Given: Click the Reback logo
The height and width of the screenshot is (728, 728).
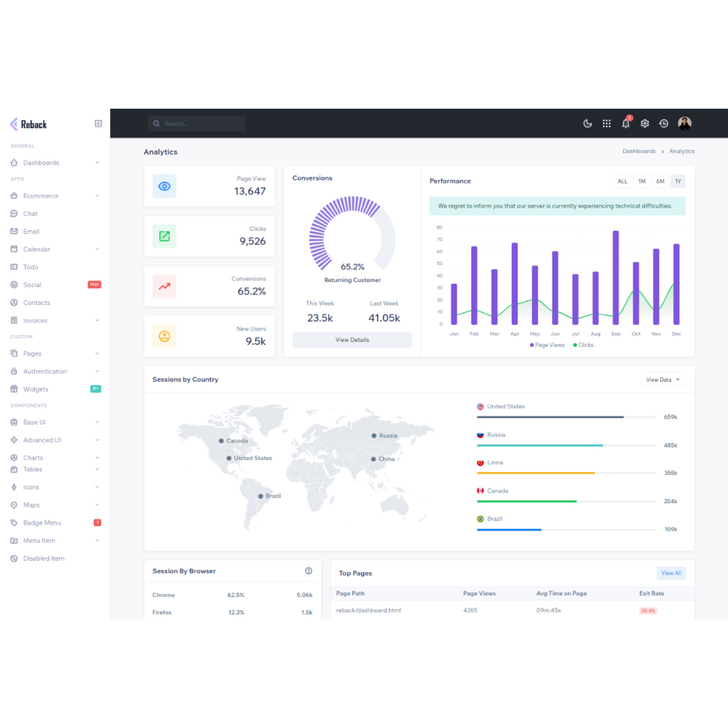Looking at the screenshot, I should [28, 124].
